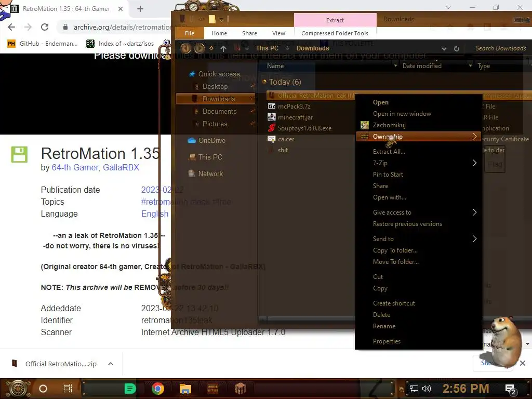Open options for the downloaded zip in Chrome's bar

point(111,364)
